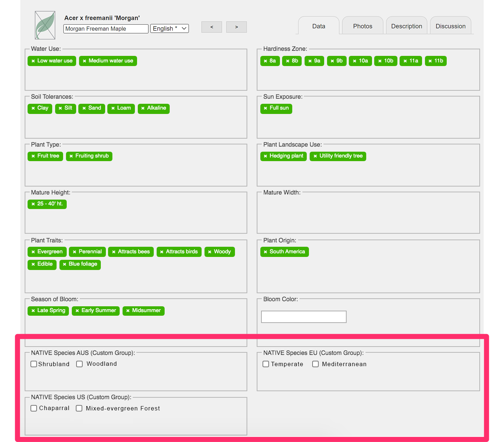Remove the 9b hardiness zone tag
Image resolution: width=504 pixels, height=442 pixels.
(332, 61)
